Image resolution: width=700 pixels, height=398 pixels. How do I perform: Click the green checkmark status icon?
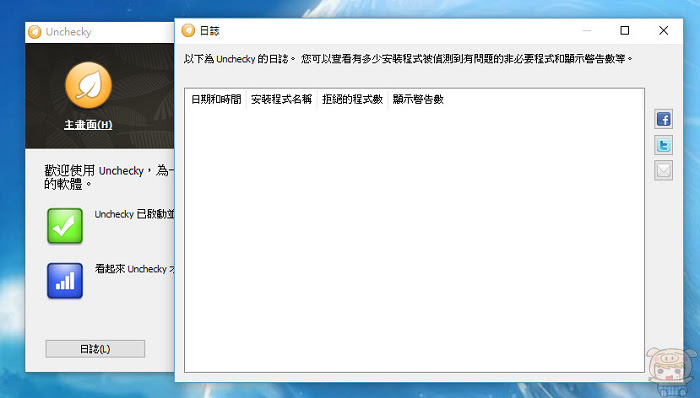click(x=65, y=226)
